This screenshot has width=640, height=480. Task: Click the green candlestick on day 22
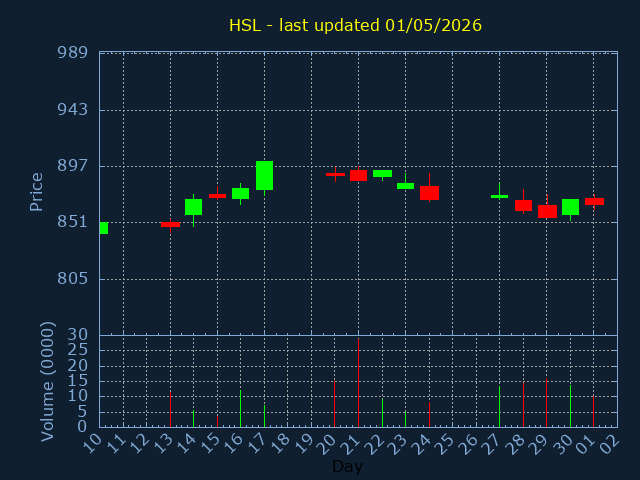tap(382, 173)
